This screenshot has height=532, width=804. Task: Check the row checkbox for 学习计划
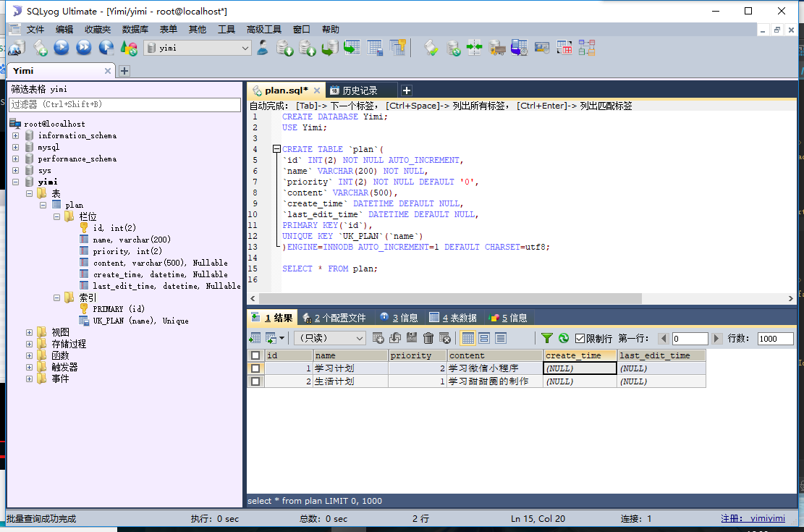pyautogui.click(x=255, y=368)
